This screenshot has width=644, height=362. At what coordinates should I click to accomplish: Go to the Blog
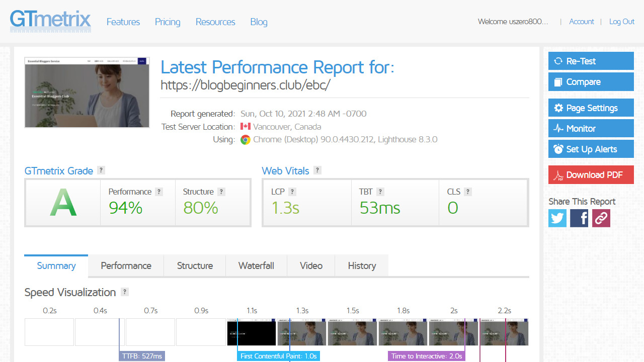259,22
